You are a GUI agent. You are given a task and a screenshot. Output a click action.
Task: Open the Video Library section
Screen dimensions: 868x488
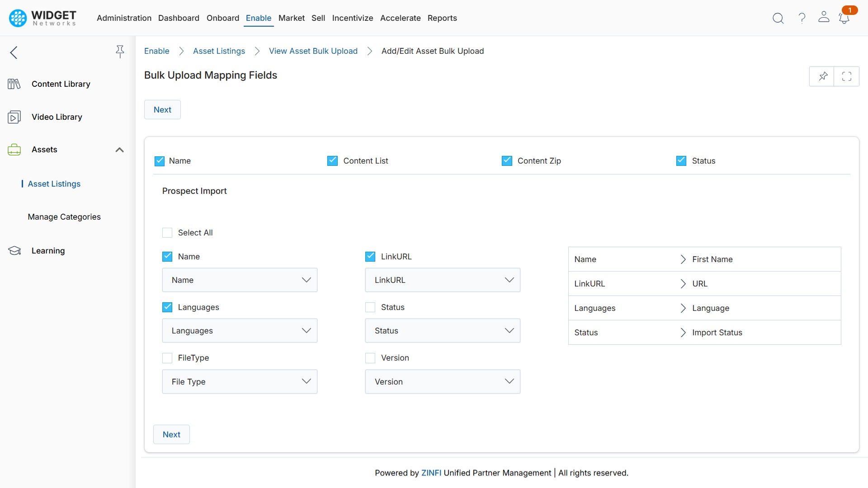click(x=57, y=117)
